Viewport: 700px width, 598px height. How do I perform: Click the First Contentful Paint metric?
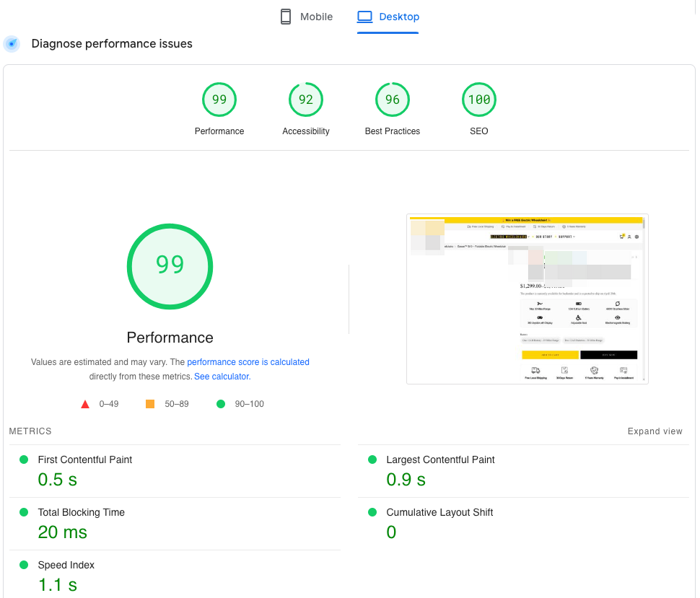(85, 460)
